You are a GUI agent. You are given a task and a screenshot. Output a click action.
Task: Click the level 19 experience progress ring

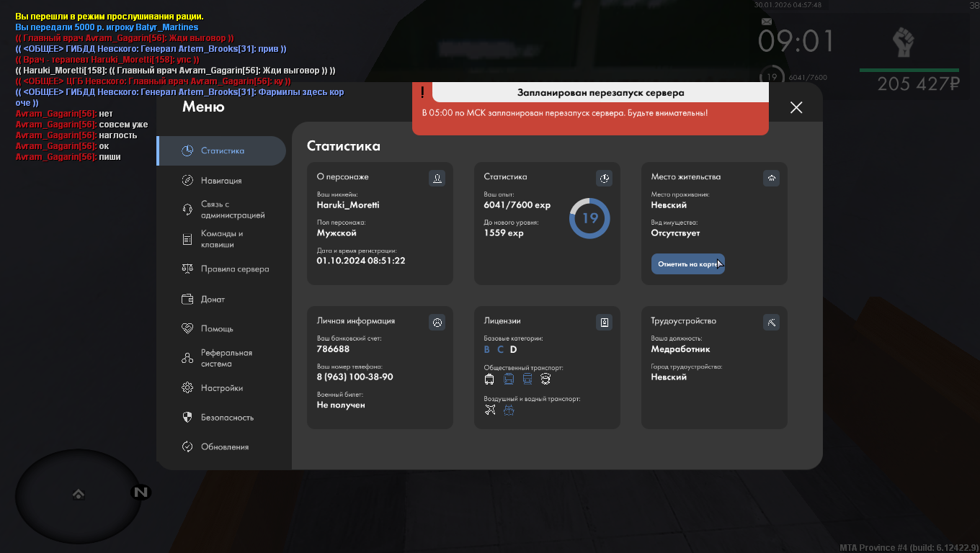[x=589, y=218]
